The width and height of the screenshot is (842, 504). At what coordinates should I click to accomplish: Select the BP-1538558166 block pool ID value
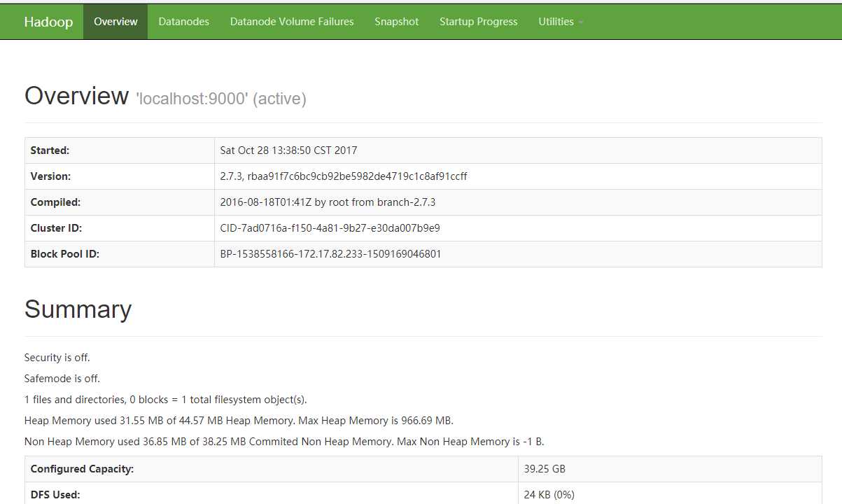(x=330, y=254)
